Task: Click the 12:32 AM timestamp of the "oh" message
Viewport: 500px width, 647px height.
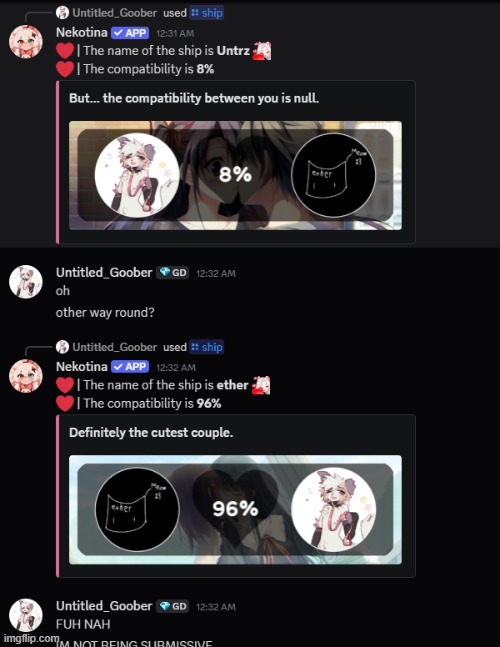Action: [216, 274]
